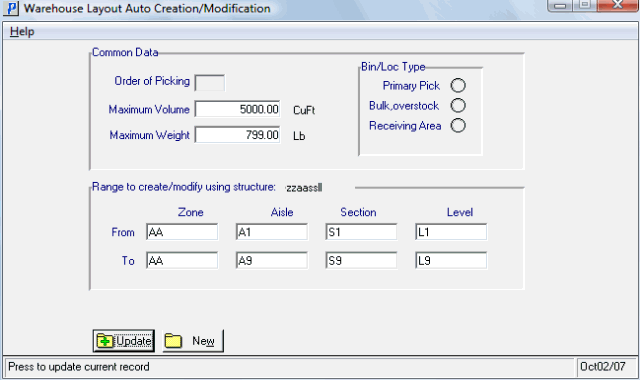This screenshot has height=380, width=640.
Task: Click the From Section field S1
Action: tap(361, 232)
